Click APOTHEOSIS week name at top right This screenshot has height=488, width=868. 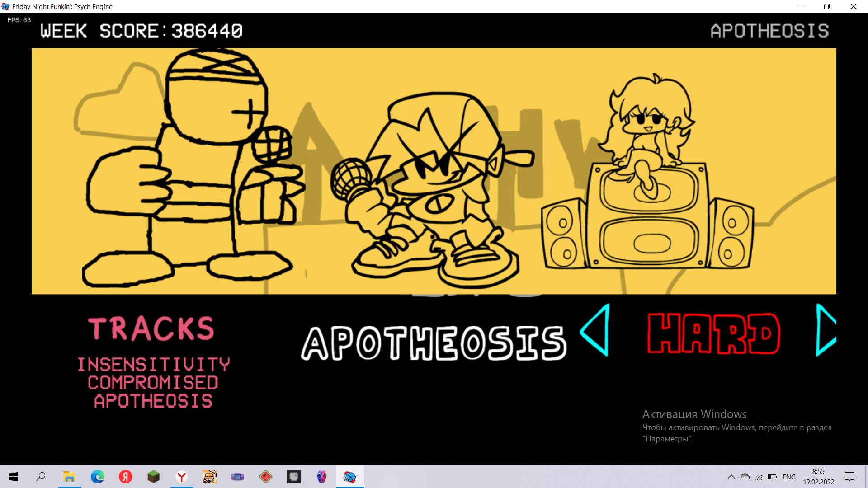(x=769, y=31)
